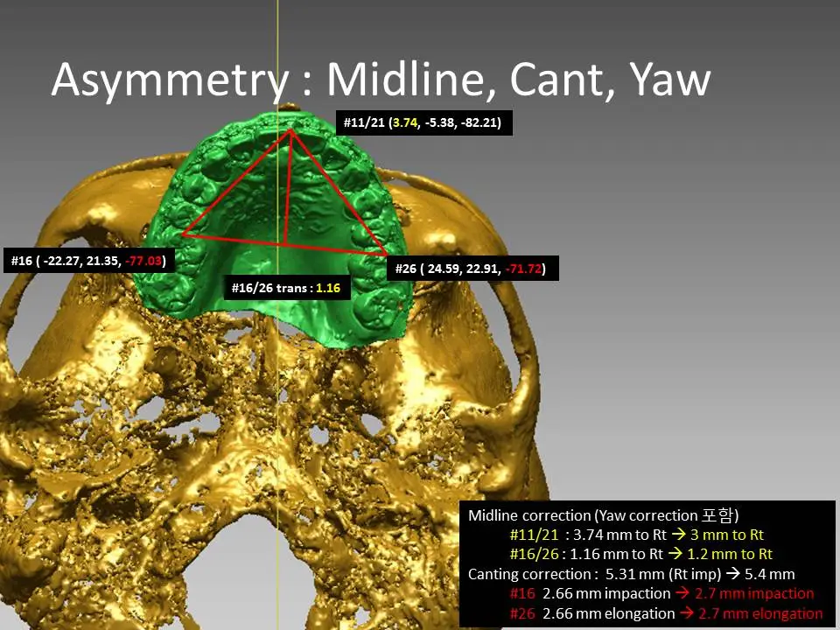This screenshot has height=630, width=840.
Task: Click the '#16/26 trans : 1.16' label
Action: [x=287, y=288]
